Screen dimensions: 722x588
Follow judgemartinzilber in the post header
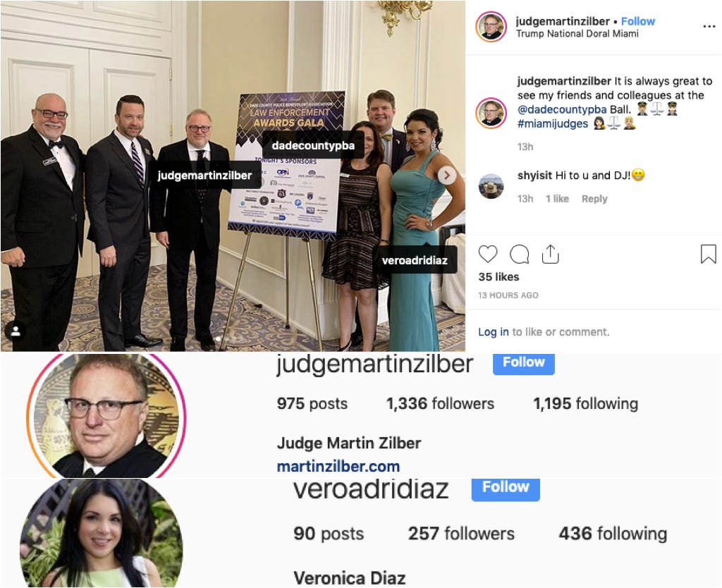(x=637, y=21)
